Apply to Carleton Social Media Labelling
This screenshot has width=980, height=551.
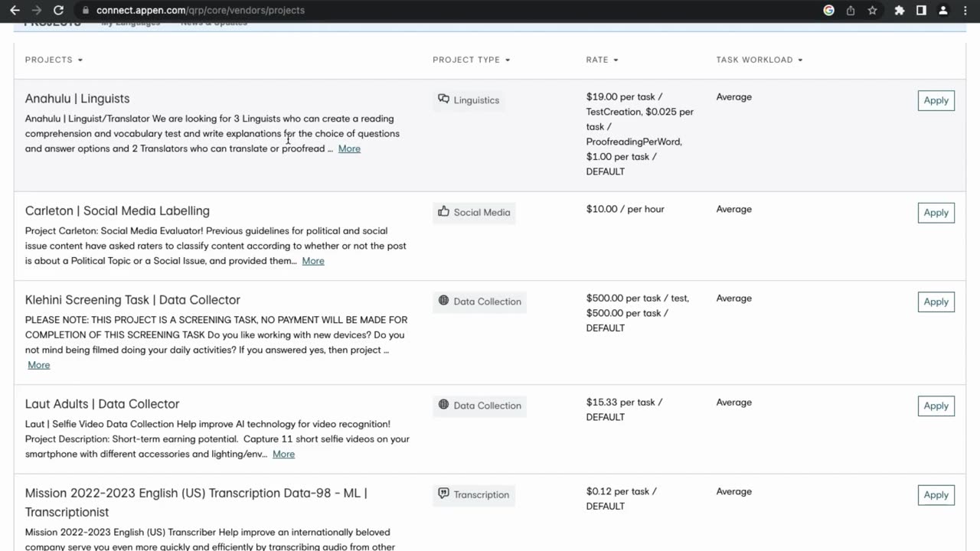pos(936,213)
